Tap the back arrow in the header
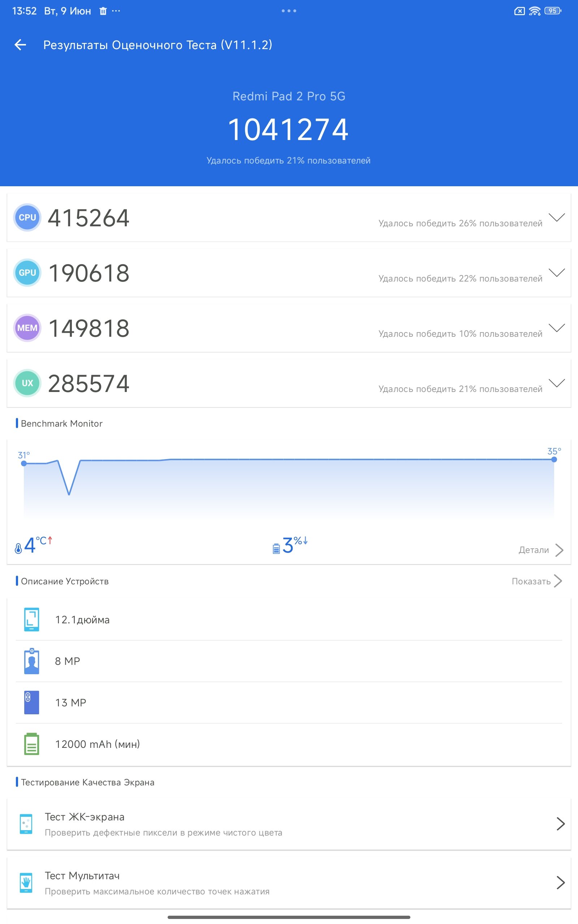Viewport: 578px width, 924px height. point(20,45)
